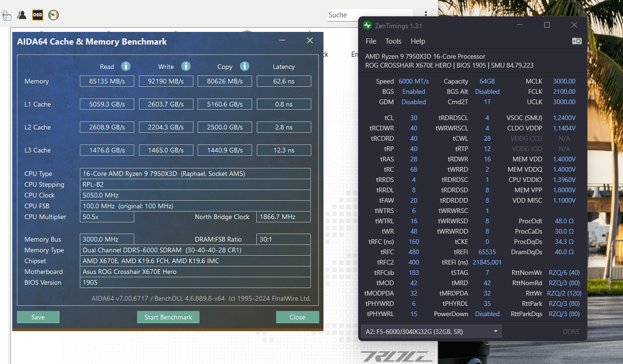Click PowerDown value Disabled

[x=487, y=314]
